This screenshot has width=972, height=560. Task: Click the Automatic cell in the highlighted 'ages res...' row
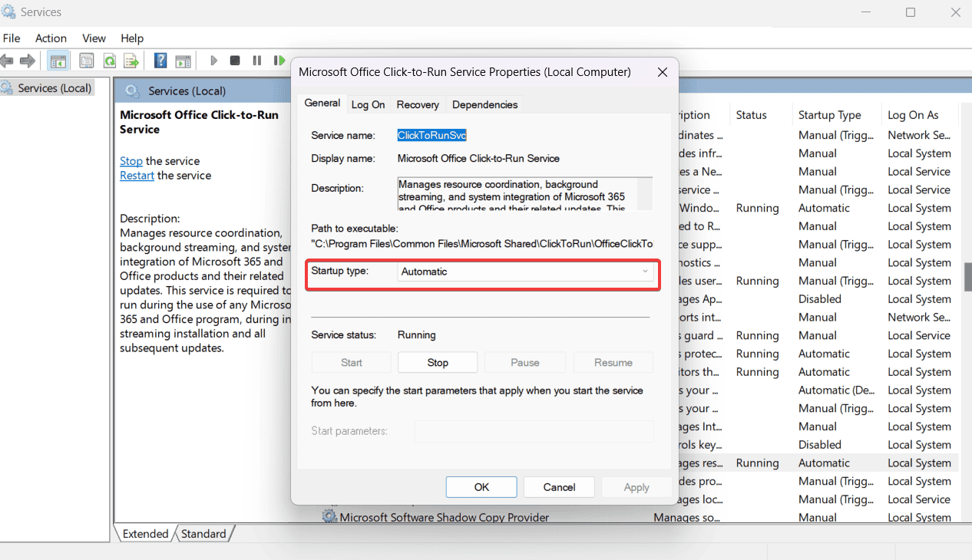[824, 463]
